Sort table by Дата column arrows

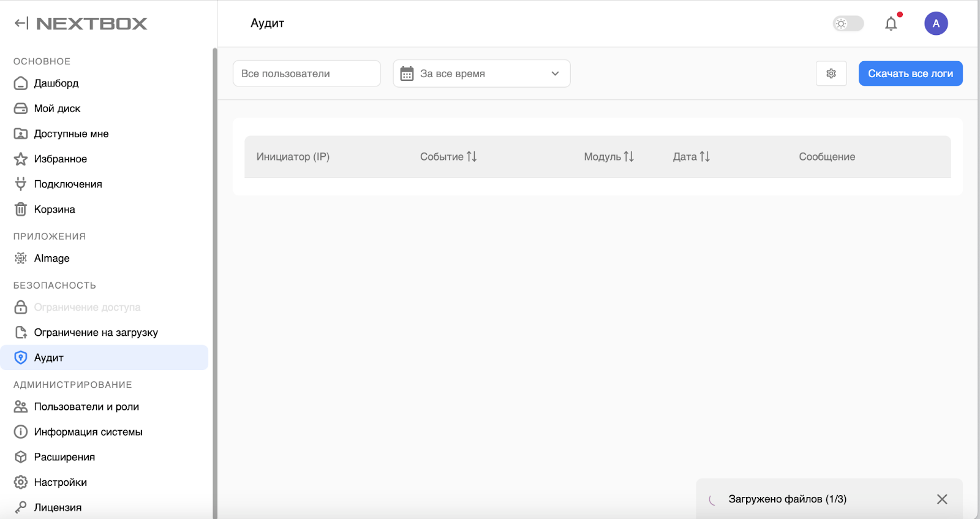tap(705, 157)
